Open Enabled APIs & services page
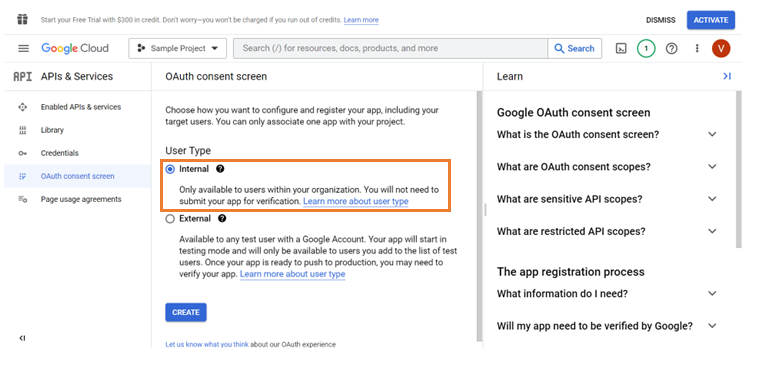This screenshot has height=379, width=757. [81, 107]
